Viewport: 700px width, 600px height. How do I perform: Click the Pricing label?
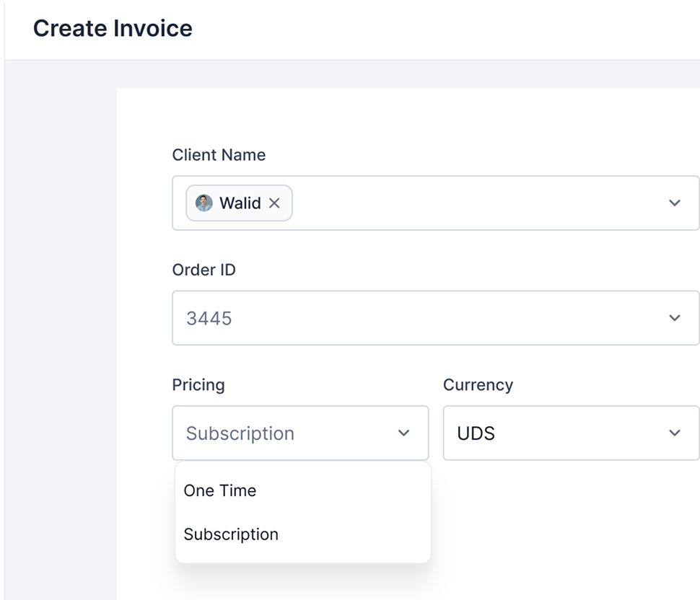point(198,385)
